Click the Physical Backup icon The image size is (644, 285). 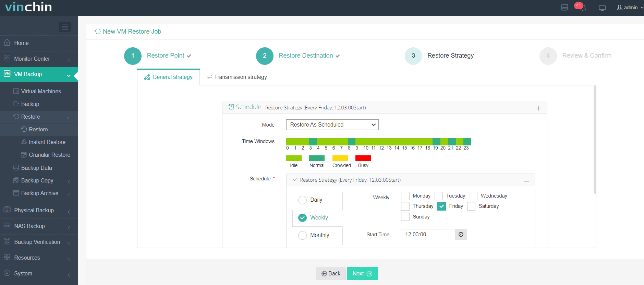(x=7, y=210)
